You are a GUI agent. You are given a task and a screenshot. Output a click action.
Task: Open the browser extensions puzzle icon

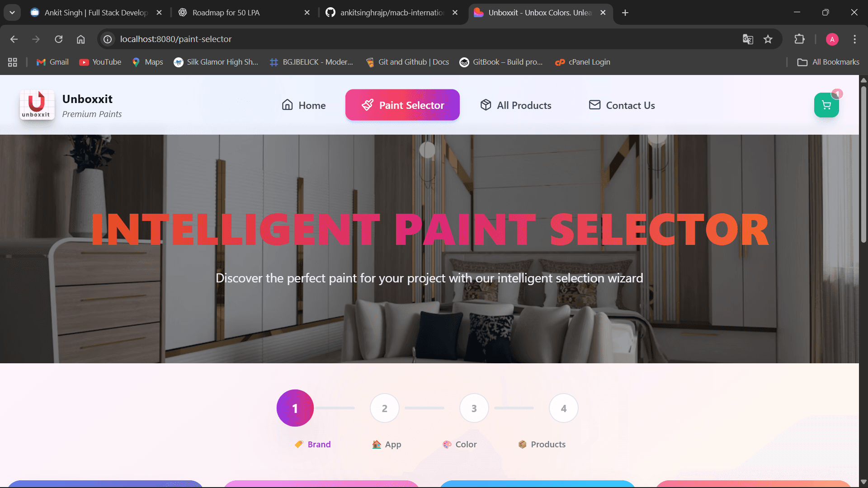(799, 39)
